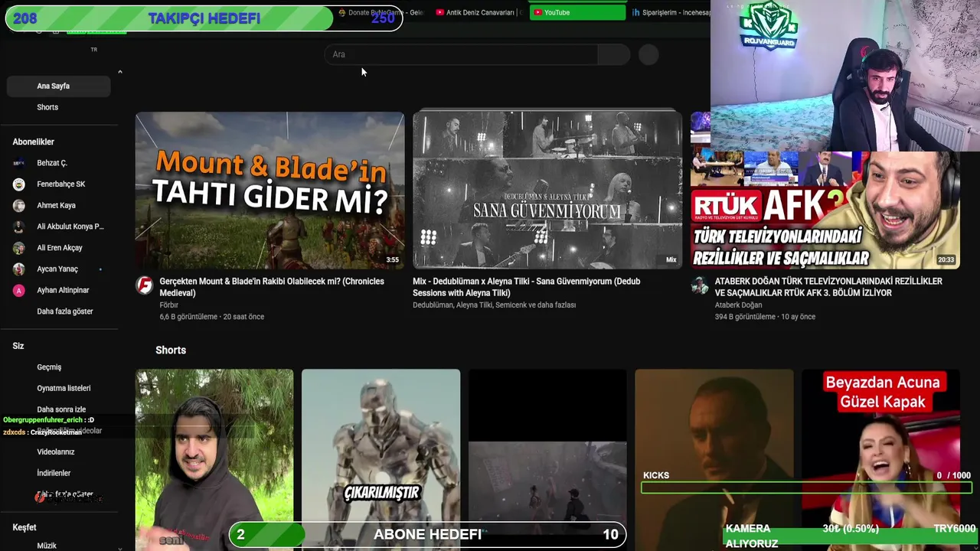The image size is (980, 551).
Task: Click the 20:33 duration badge
Action: pyautogui.click(x=946, y=260)
